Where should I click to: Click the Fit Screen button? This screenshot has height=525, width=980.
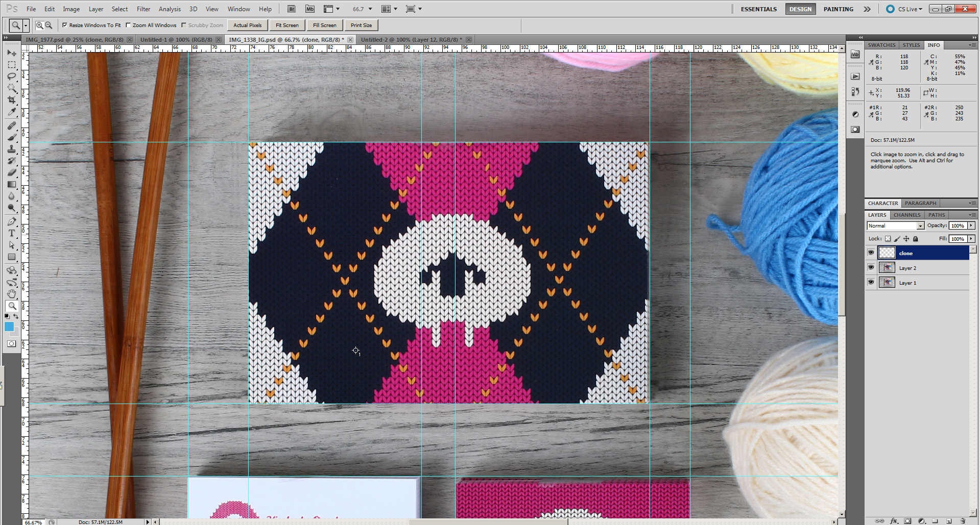[x=287, y=25]
